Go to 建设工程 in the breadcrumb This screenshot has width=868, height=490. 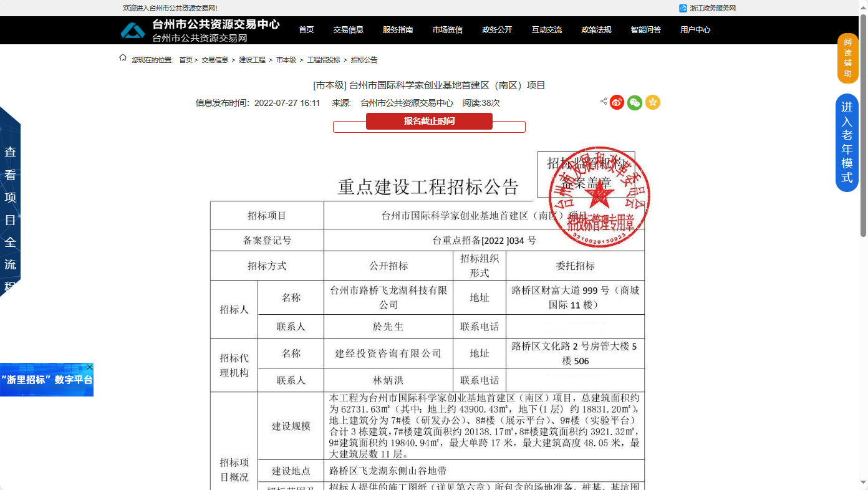point(252,60)
